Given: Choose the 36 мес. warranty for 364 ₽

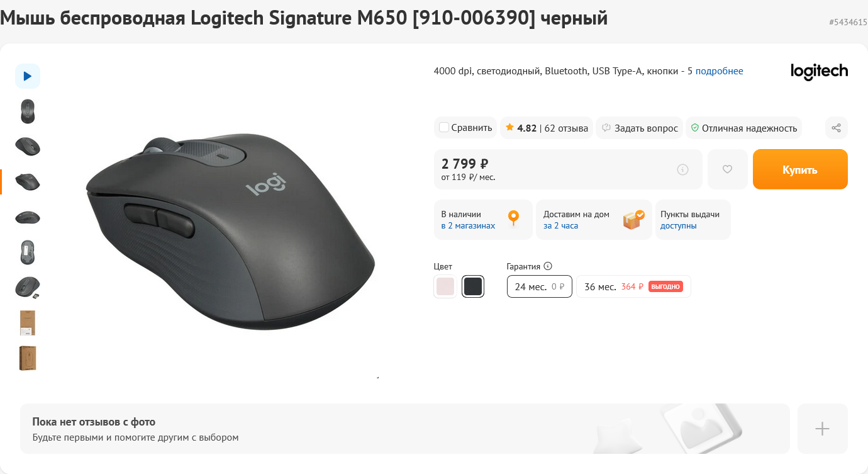Looking at the screenshot, I should click(x=633, y=286).
